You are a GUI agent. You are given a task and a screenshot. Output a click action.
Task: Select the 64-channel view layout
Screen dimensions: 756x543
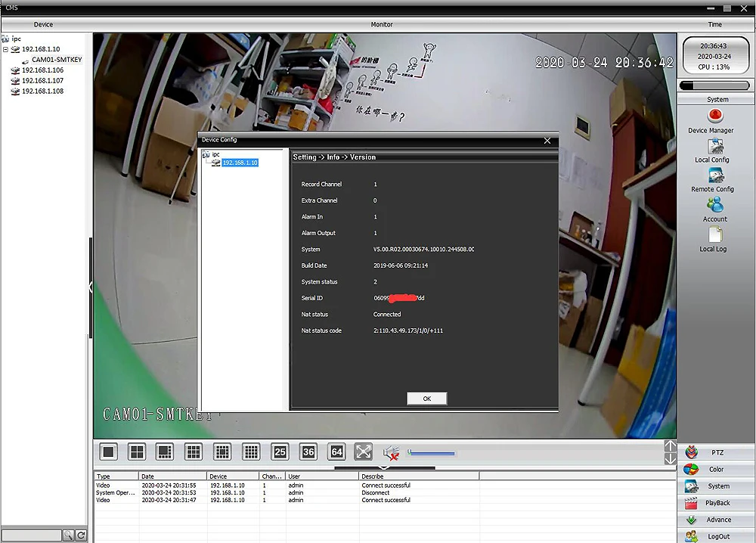click(336, 451)
